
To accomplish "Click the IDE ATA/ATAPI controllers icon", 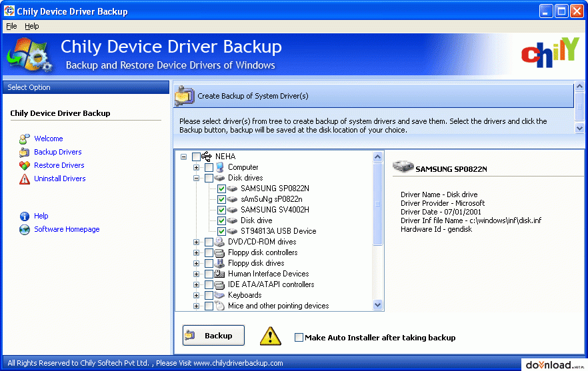I will [219, 284].
